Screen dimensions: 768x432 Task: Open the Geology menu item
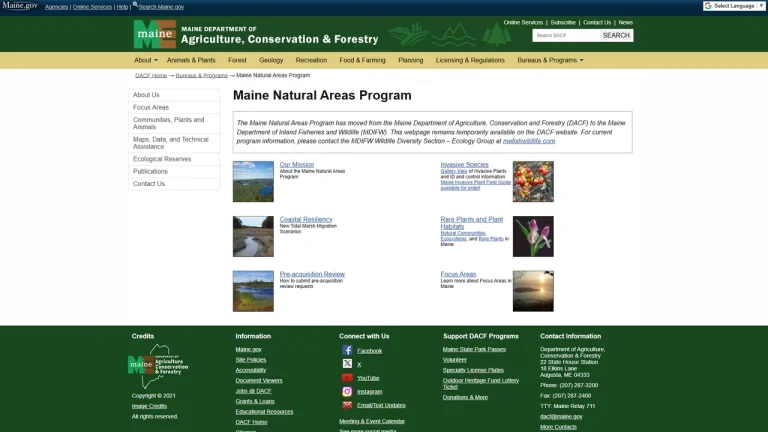click(271, 60)
